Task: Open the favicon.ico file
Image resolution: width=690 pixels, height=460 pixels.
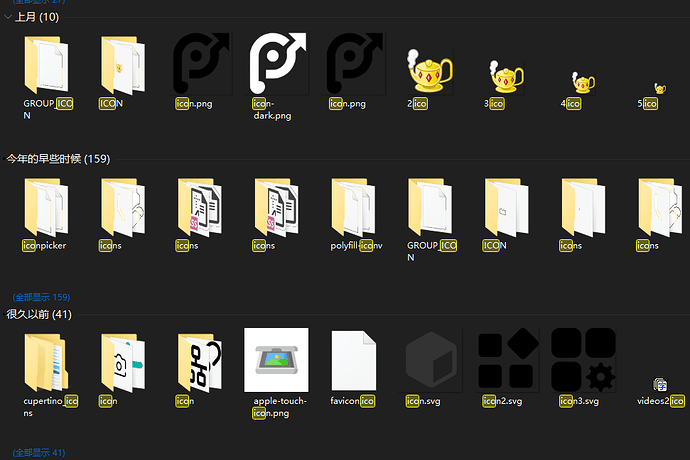Action: tap(354, 360)
